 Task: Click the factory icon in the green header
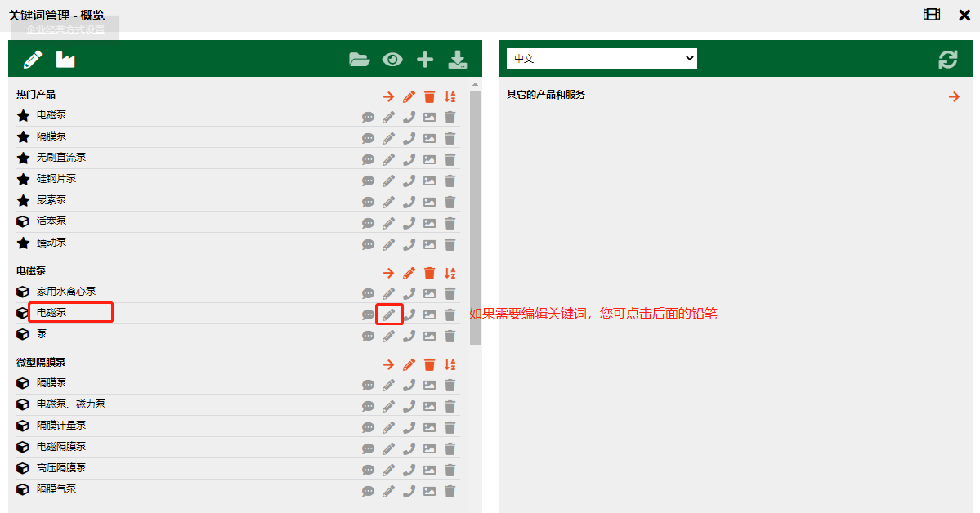pyautogui.click(x=65, y=60)
